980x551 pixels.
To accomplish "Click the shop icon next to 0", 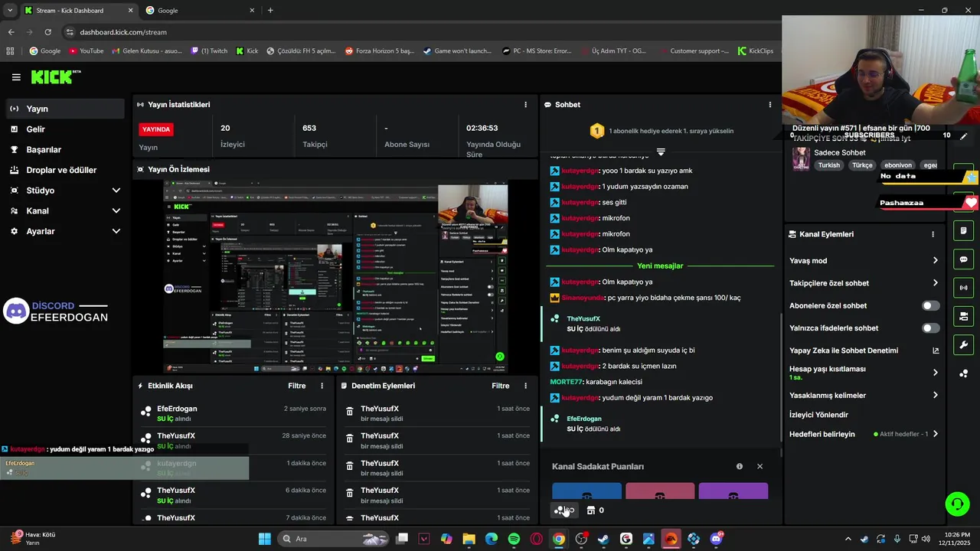I will point(591,510).
